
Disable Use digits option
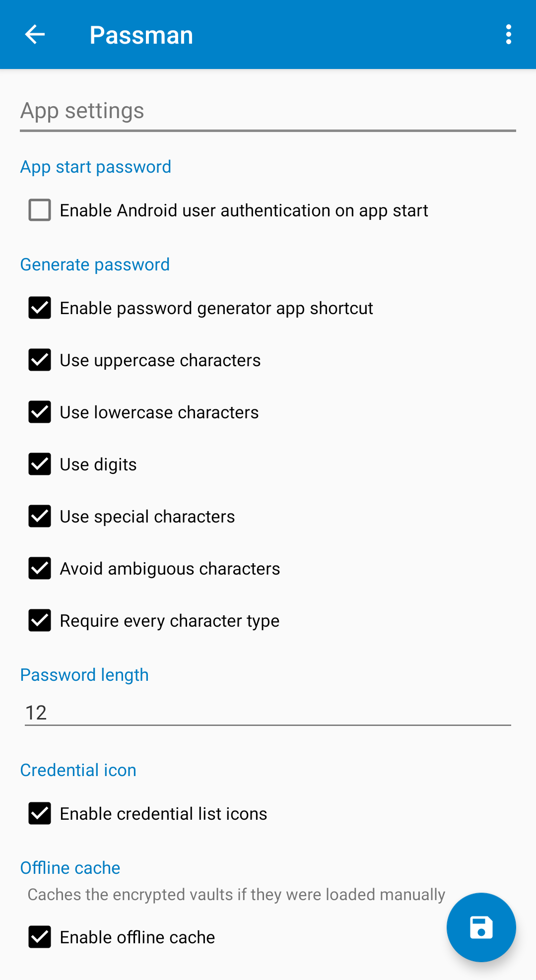click(x=40, y=464)
